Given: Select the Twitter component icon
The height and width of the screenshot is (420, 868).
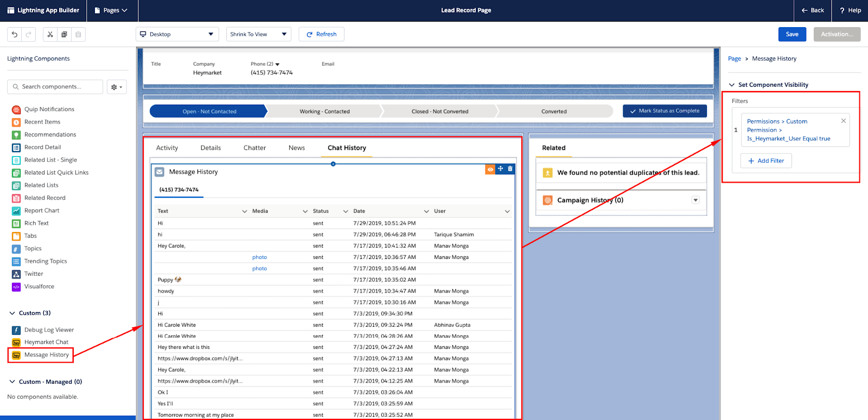Looking at the screenshot, I should pos(16,274).
